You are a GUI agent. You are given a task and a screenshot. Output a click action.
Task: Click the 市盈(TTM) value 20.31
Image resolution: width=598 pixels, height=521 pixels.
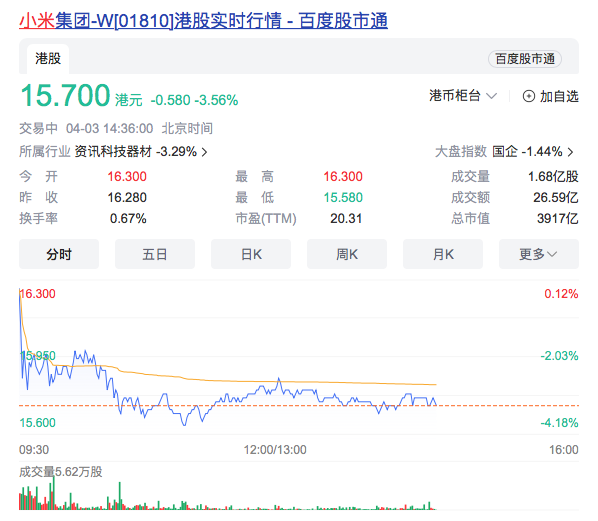click(x=346, y=219)
